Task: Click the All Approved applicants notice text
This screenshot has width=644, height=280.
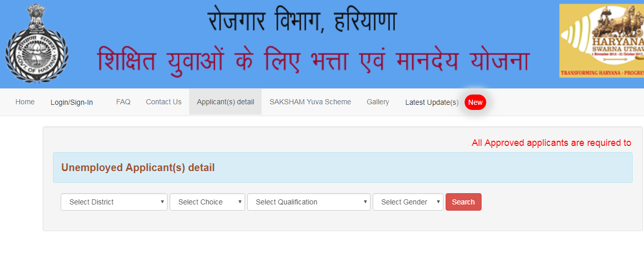Action: (x=551, y=143)
